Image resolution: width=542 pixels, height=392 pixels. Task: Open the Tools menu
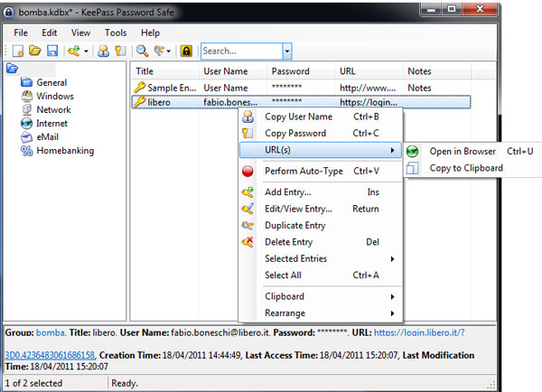(116, 33)
